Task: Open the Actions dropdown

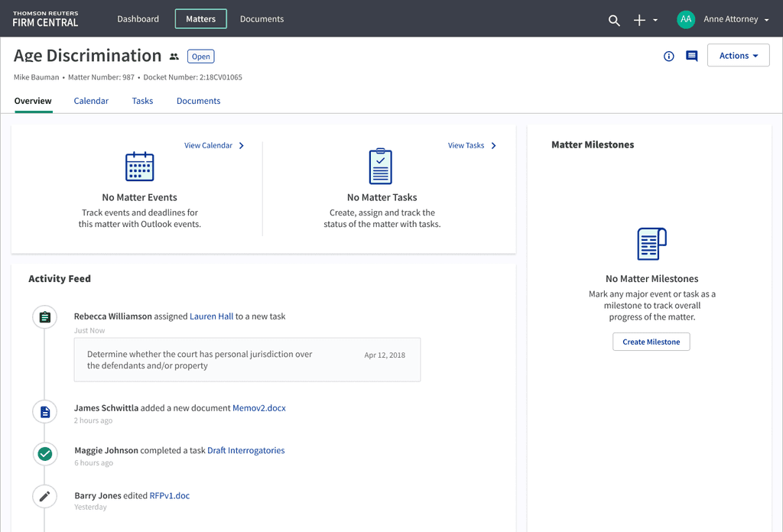Action: [x=738, y=56]
